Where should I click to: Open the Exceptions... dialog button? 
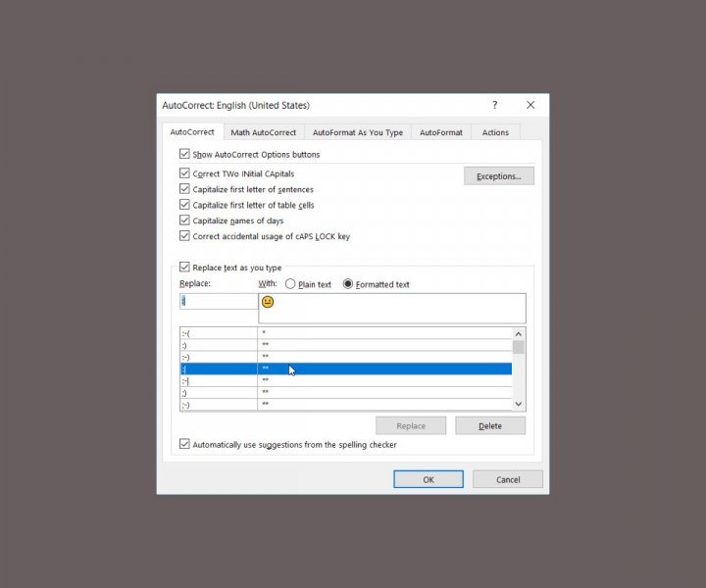point(499,175)
